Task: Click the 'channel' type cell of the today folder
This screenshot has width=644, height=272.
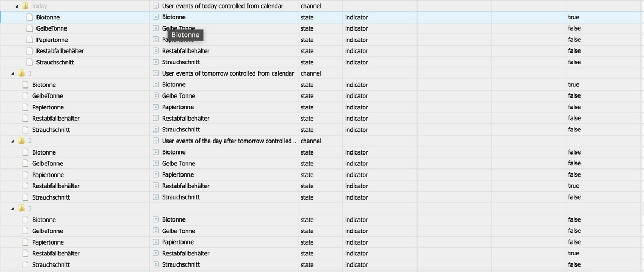Action: 311,6
